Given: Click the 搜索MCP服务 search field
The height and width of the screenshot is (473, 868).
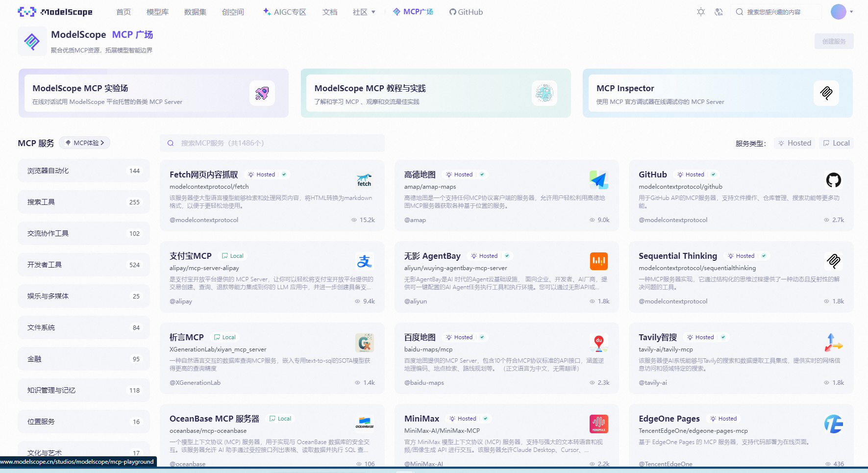Looking at the screenshot, I should [x=272, y=143].
